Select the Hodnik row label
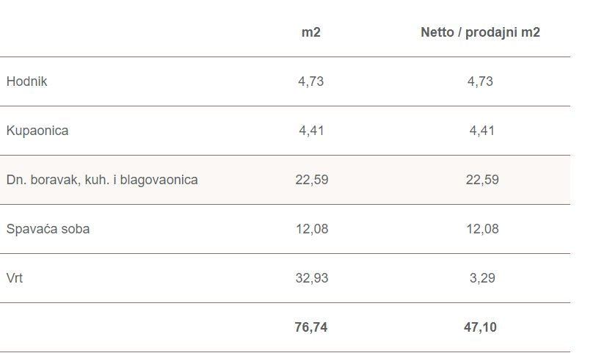 pos(26,81)
